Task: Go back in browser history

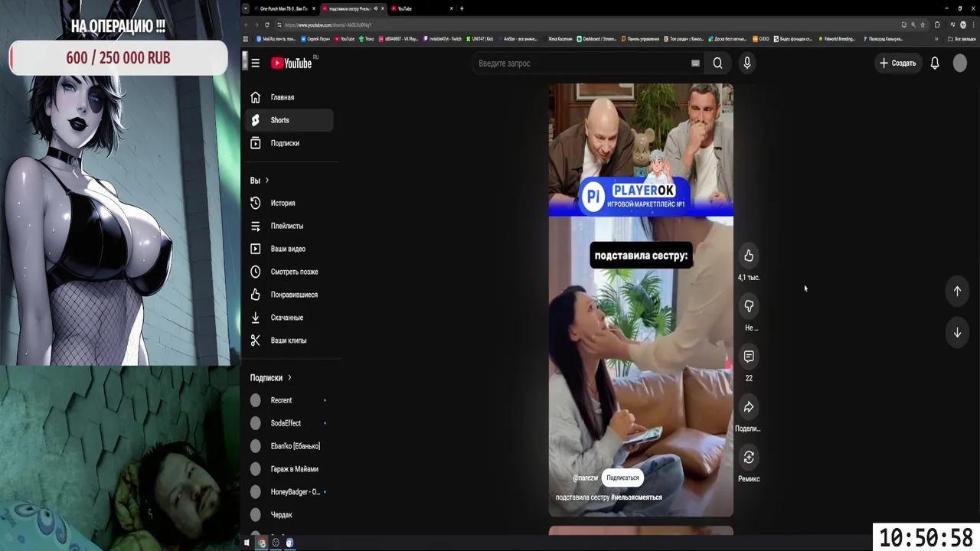Action: [247, 24]
